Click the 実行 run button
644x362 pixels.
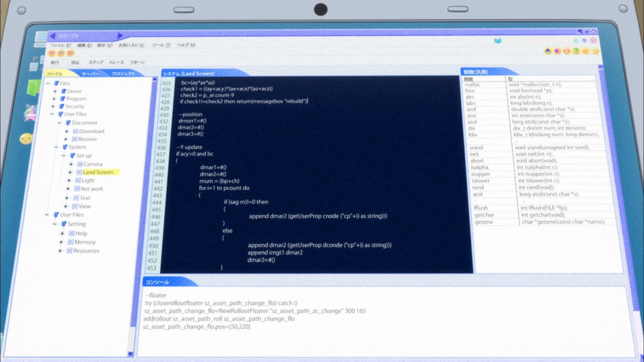(54, 63)
